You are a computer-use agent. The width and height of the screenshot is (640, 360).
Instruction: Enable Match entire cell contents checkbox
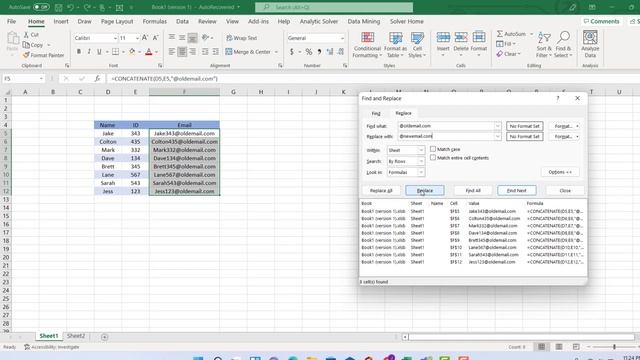pyautogui.click(x=433, y=158)
